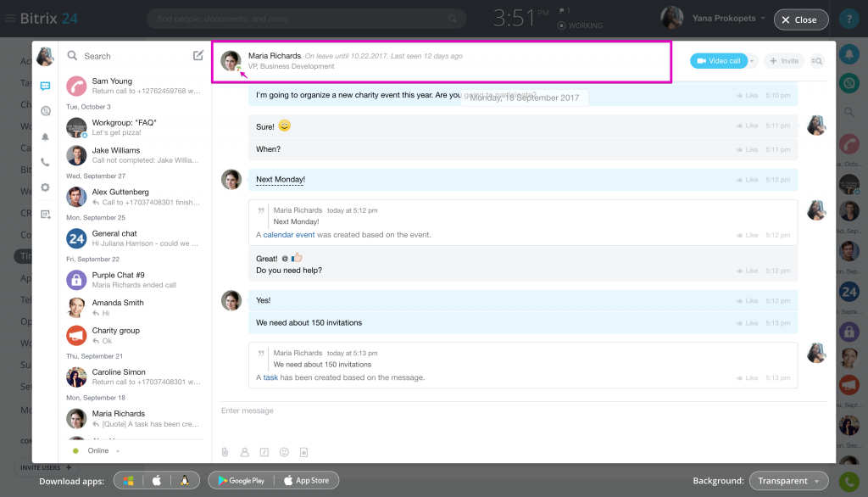Image resolution: width=868 pixels, height=497 pixels.
Task: Open Alex Guttenberg conversation
Action: click(133, 197)
